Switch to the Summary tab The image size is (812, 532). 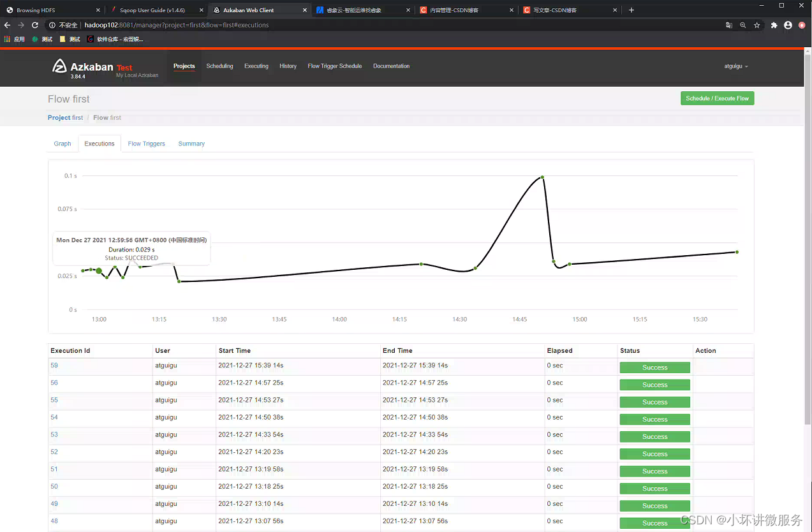191,144
